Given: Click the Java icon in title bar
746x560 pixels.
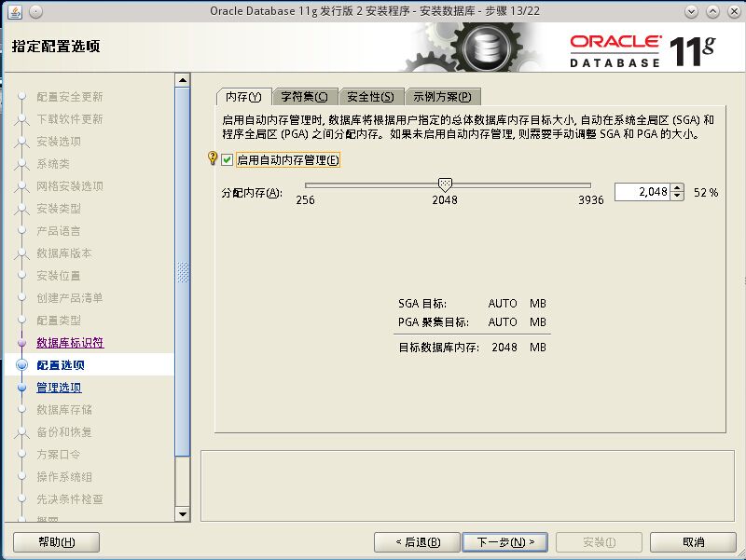Looking at the screenshot, I should click(15, 11).
